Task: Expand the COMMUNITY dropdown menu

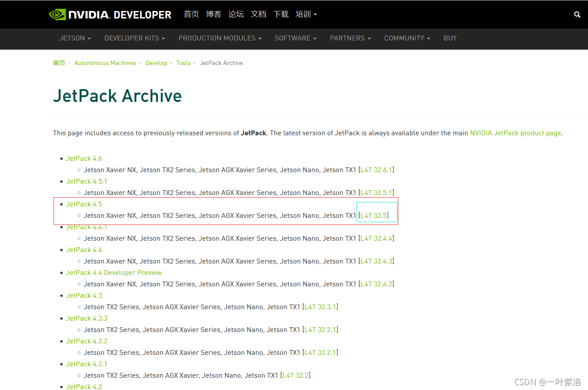Action: (x=407, y=38)
